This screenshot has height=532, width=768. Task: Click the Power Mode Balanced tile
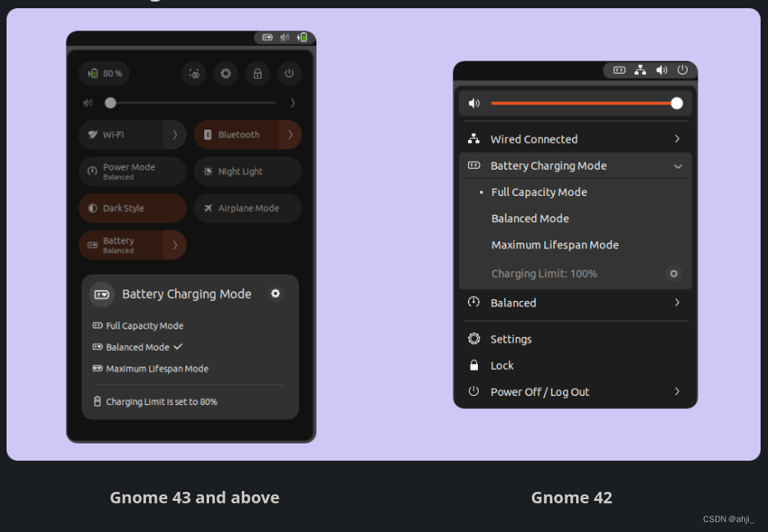point(132,171)
